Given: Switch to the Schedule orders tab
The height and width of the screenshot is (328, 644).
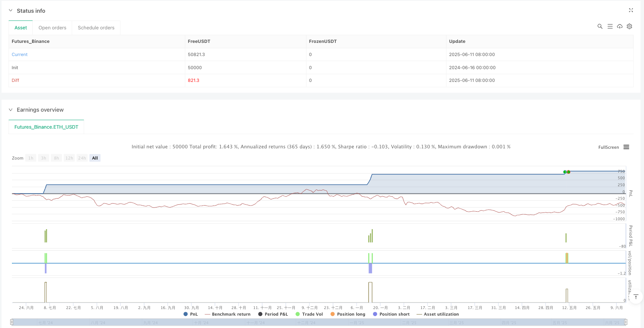Looking at the screenshot, I should [x=96, y=28].
